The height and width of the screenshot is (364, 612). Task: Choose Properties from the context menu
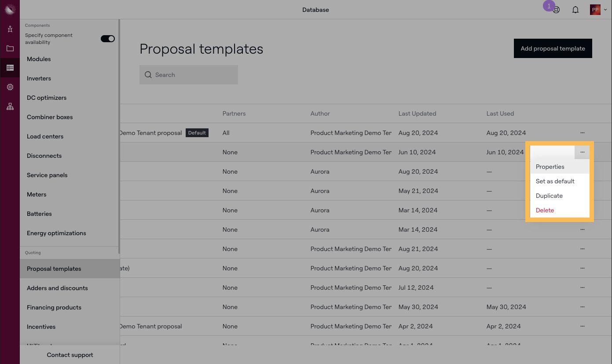point(550,167)
